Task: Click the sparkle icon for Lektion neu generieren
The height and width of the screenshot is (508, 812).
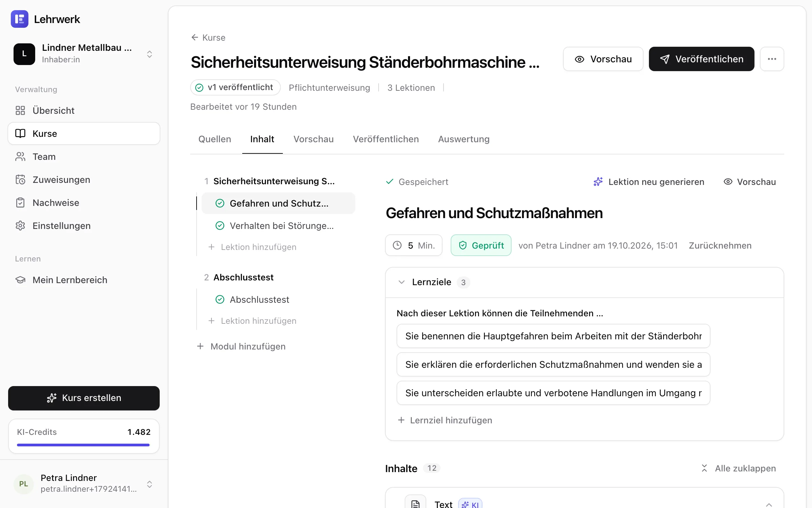Action: (x=598, y=182)
